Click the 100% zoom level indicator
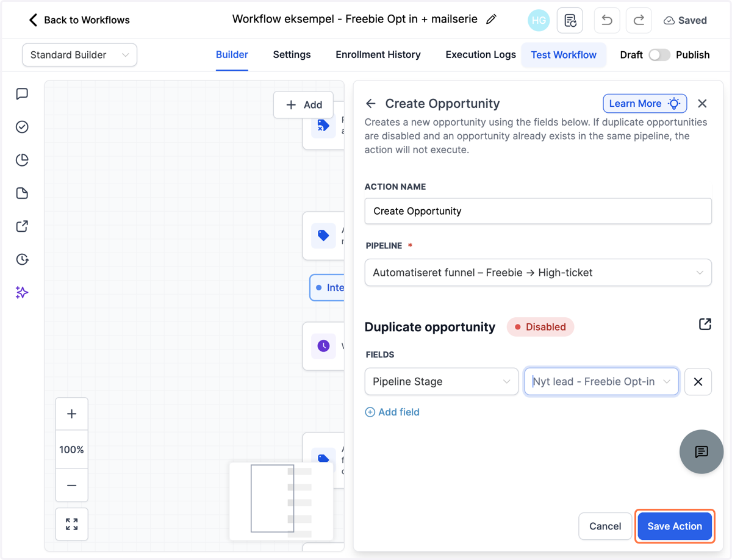 click(x=71, y=450)
